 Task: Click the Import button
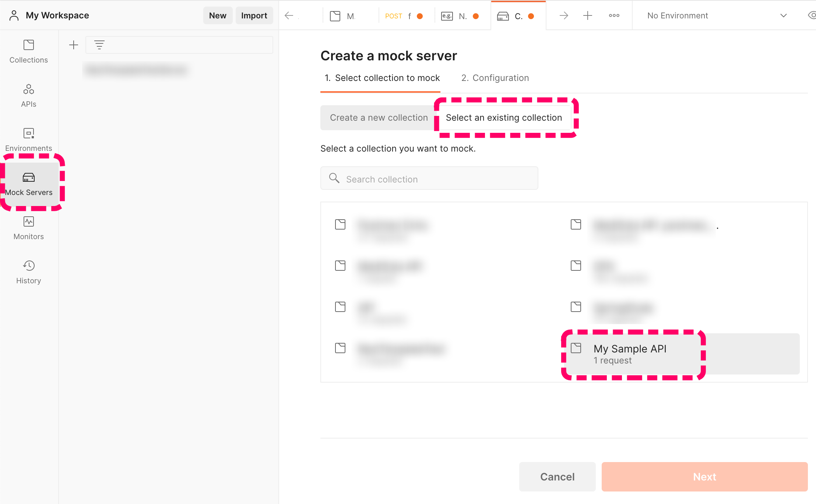(x=254, y=15)
